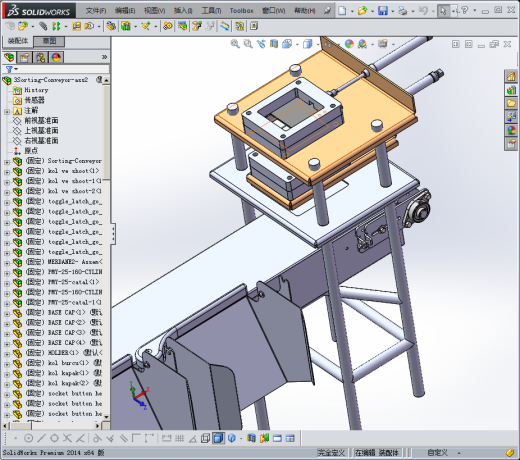Open Design Library task pane tab

click(511, 90)
